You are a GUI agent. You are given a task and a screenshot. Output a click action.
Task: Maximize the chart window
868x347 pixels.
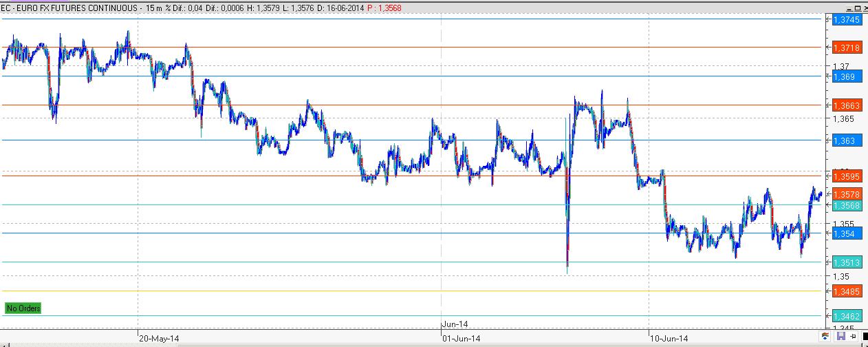pos(857,8)
